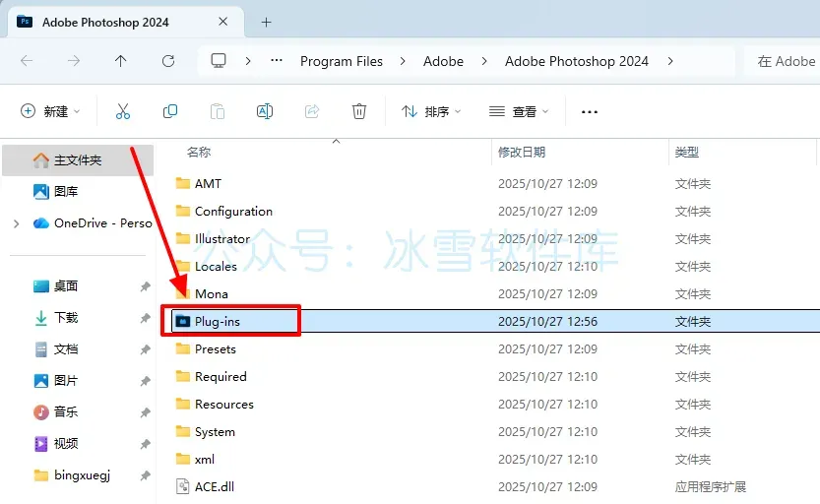This screenshot has height=504, width=820.
Task: Open the 查看 (View) dropdown
Action: [x=519, y=111]
